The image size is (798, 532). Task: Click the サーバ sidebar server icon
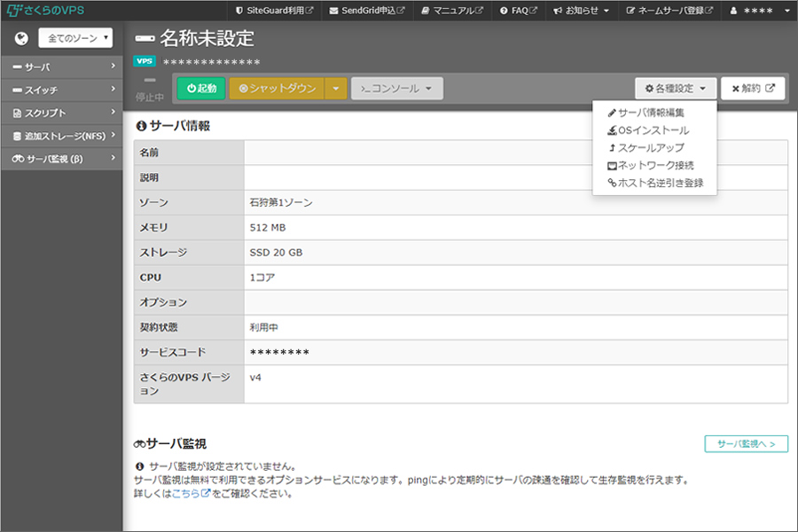coord(18,67)
